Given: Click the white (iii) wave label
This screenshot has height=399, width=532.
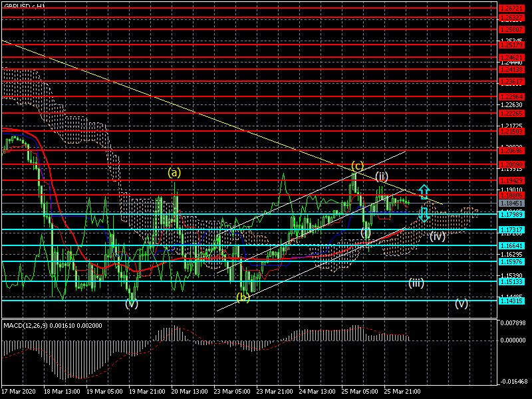Looking at the screenshot, I should 416,283.
